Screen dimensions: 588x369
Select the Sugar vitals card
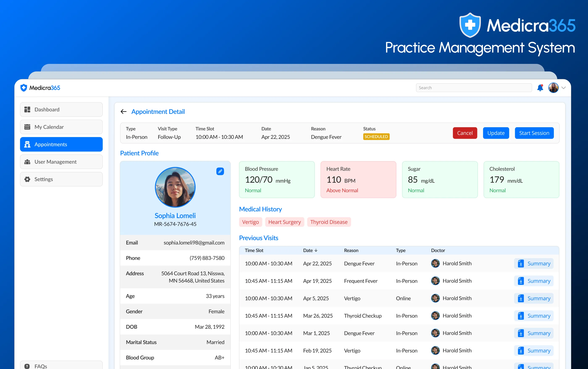(x=440, y=180)
